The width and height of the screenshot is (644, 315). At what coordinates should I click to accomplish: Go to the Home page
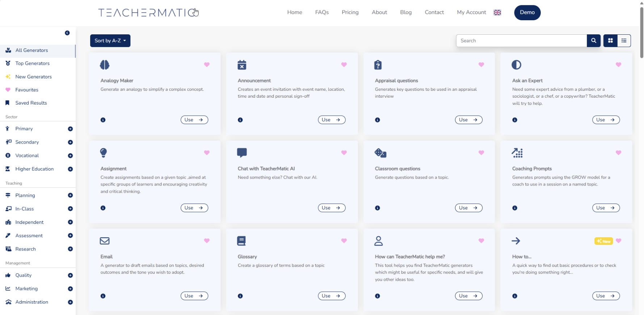[x=295, y=12]
